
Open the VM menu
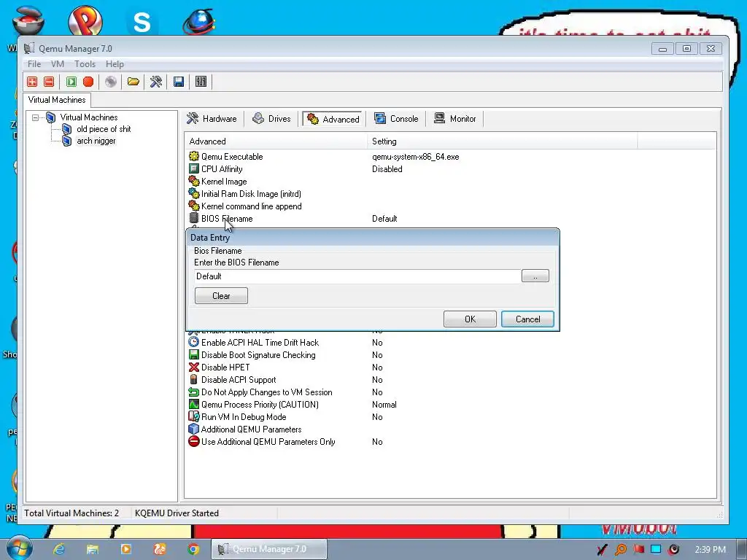click(58, 64)
